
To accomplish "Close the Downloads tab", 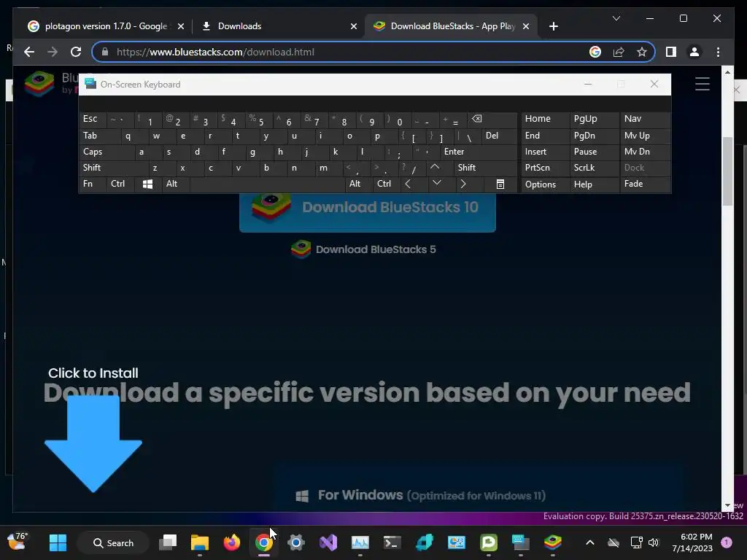I will click(x=354, y=26).
